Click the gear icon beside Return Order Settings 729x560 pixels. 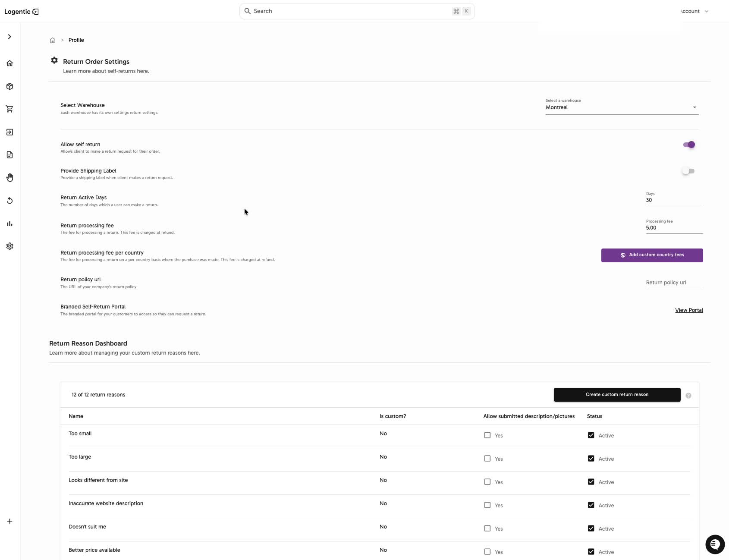(54, 60)
